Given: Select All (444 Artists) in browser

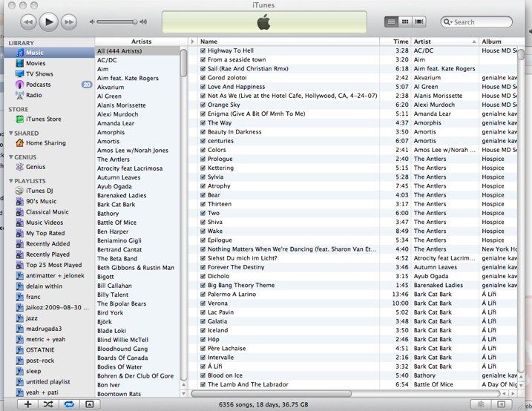Looking at the screenshot, I should (137, 51).
